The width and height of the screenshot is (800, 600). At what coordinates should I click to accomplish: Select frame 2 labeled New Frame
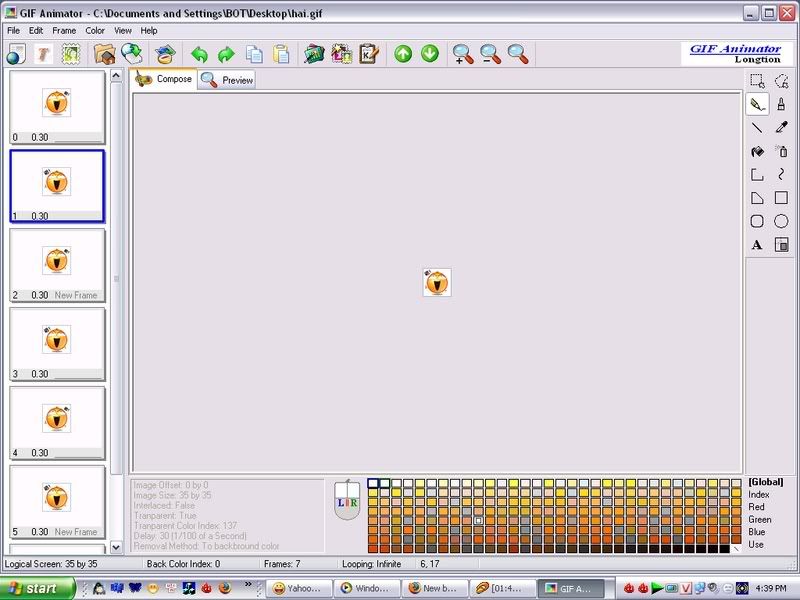pyautogui.click(x=57, y=265)
